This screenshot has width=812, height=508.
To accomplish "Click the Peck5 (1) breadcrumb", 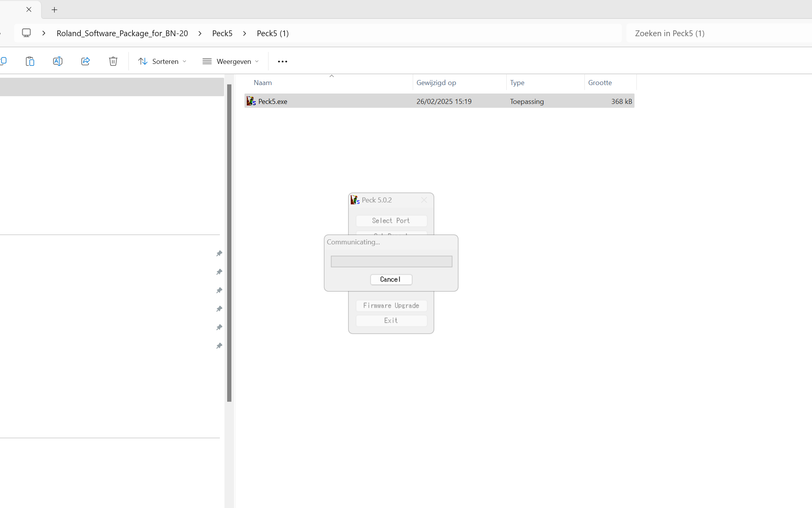I will pos(273,33).
